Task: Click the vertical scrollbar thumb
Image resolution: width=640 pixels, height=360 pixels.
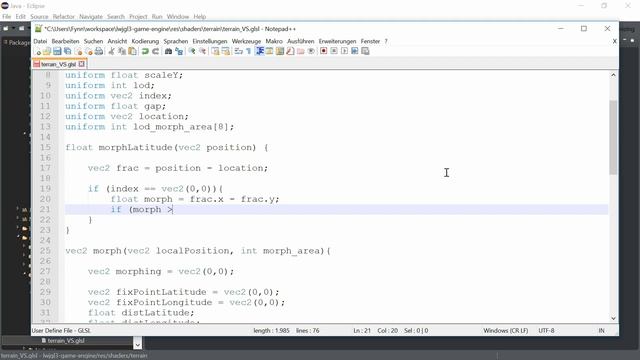Action: coord(613,137)
